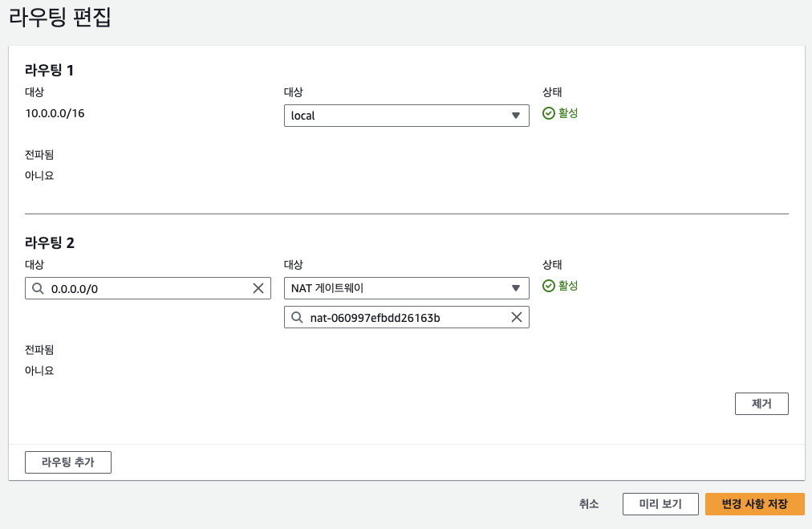The height and width of the screenshot is (529, 812).
Task: Clear the 0.0.0.0/0 destination field
Action: tap(258, 289)
